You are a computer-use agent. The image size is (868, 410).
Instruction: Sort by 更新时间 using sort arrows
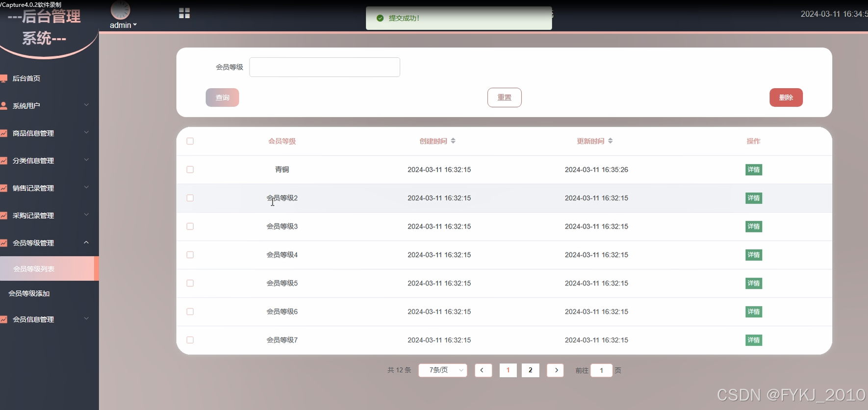tap(610, 141)
